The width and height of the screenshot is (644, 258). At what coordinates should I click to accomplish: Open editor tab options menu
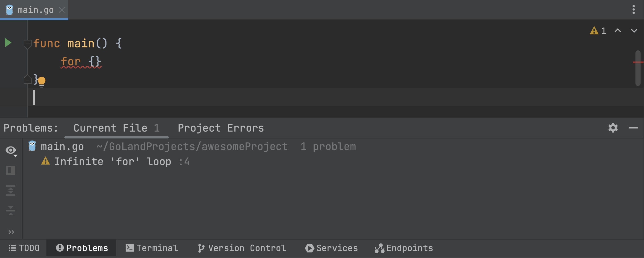(x=633, y=9)
